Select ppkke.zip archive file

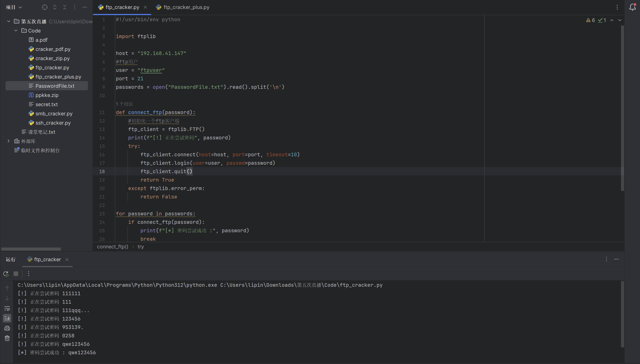(x=47, y=95)
